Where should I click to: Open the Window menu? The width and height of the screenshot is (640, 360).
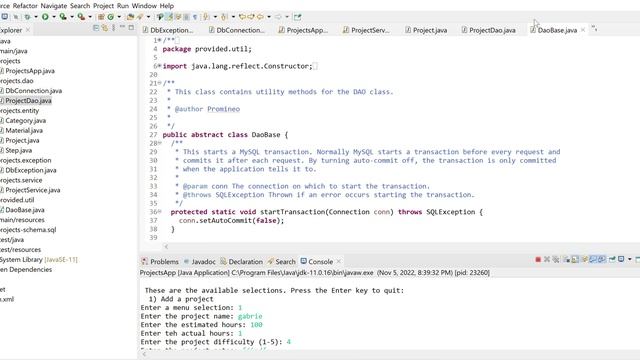144,6
